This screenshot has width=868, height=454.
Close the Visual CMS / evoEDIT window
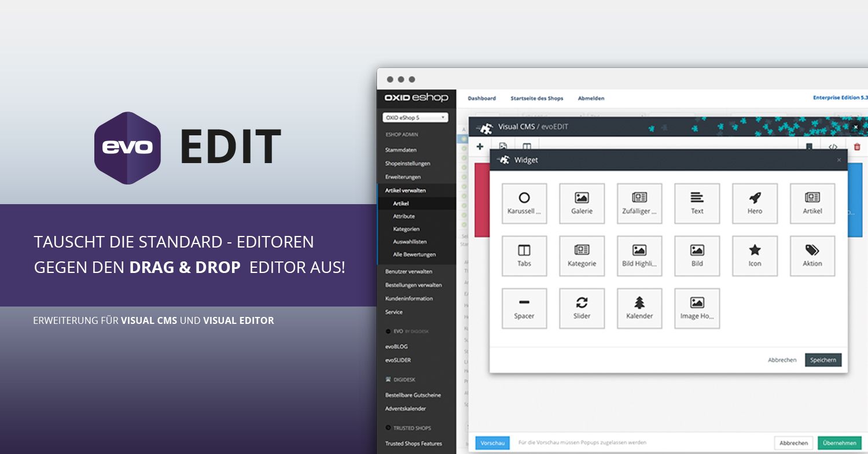coord(856,127)
